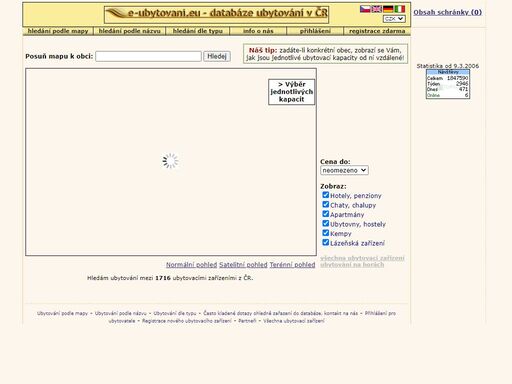
Task: Switch to Satelitní pohled map view
Action: (x=243, y=265)
